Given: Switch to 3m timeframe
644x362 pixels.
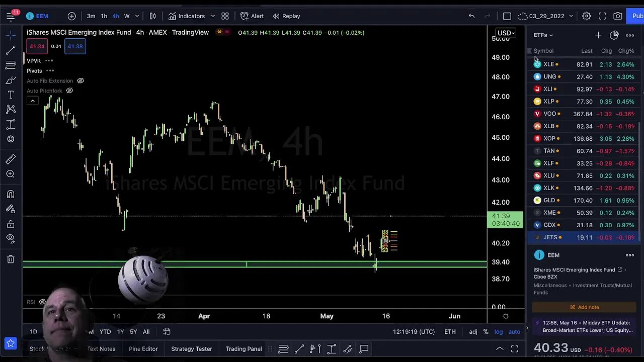Looking at the screenshot, I should click(x=91, y=16).
